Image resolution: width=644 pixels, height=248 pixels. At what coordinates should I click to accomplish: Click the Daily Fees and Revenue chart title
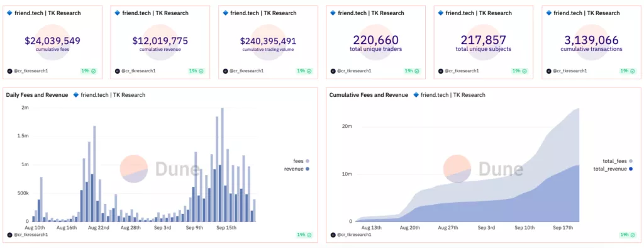(x=37, y=95)
